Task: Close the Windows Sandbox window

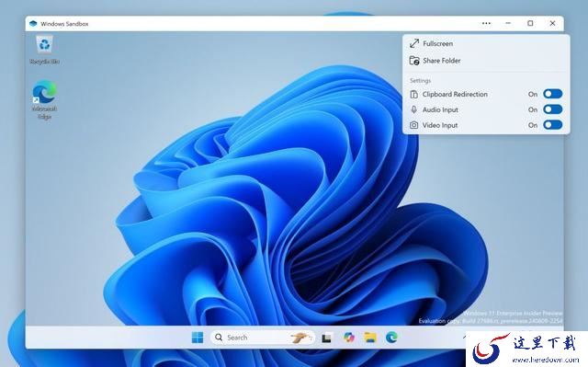Action: pos(552,23)
